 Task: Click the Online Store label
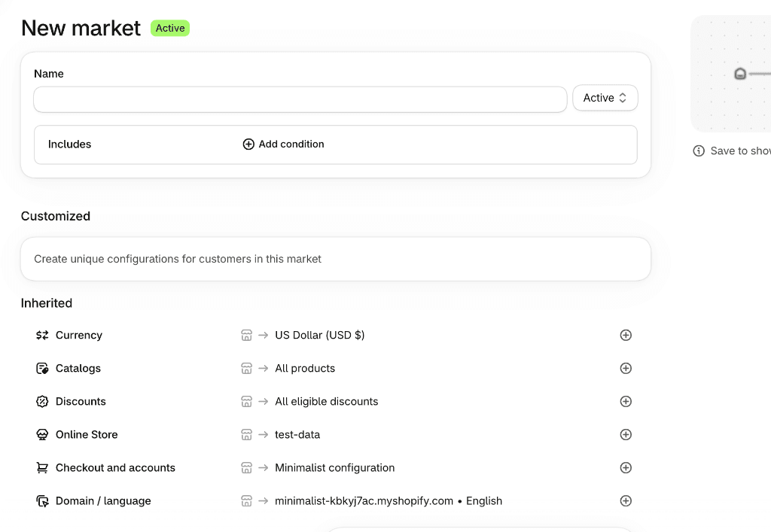pyautogui.click(x=87, y=435)
